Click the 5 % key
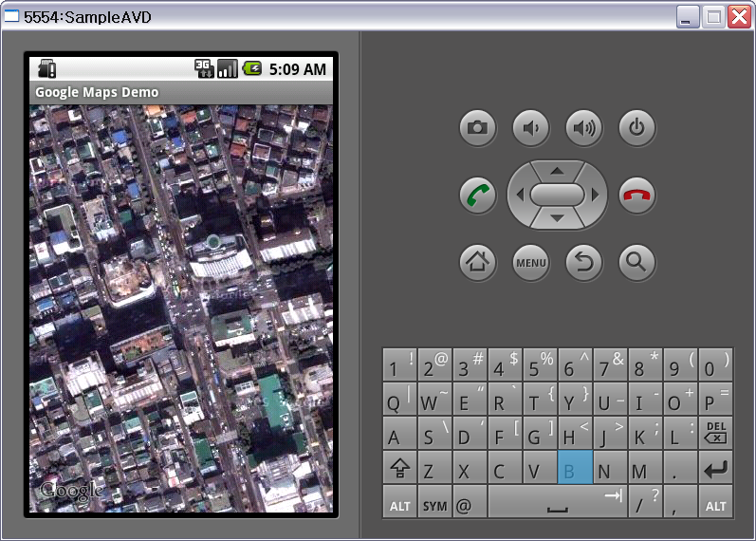Screen dimensions: 756x541 tap(540, 364)
